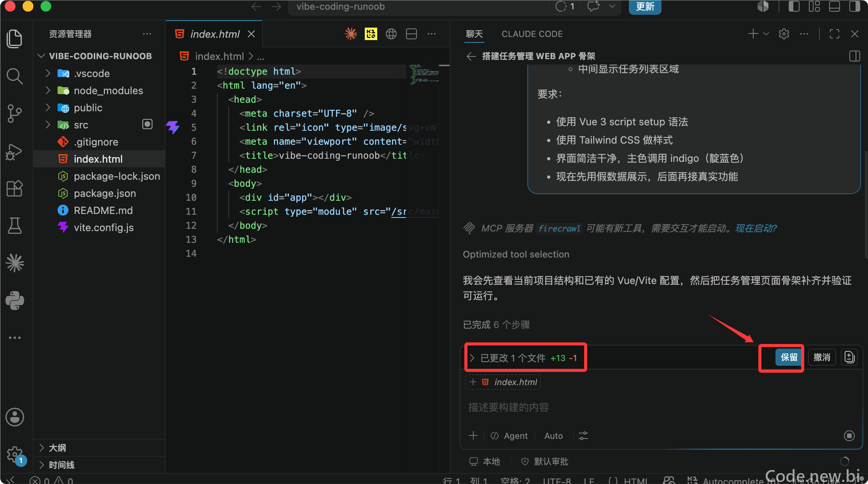Open the Search view in activity bar

pos(15,76)
